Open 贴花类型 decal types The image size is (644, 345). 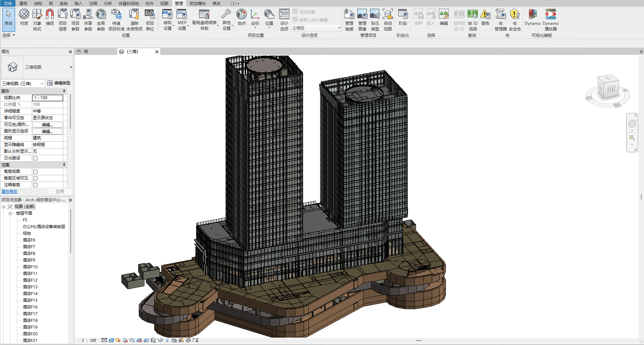pos(375,20)
